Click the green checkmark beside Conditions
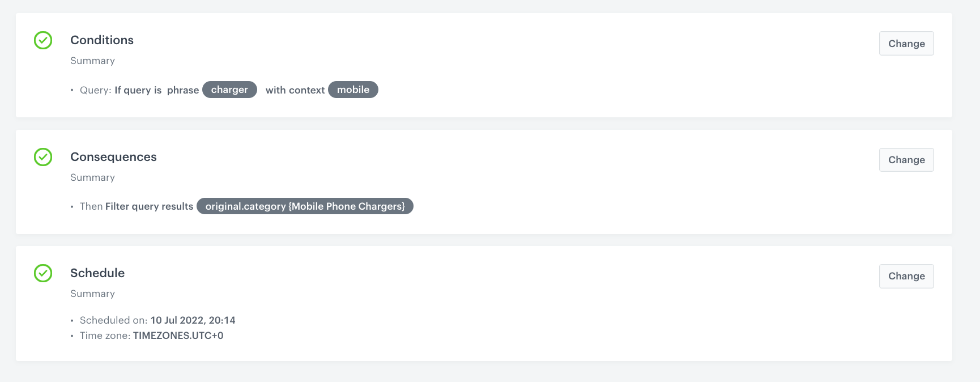The image size is (980, 382). tap(43, 40)
